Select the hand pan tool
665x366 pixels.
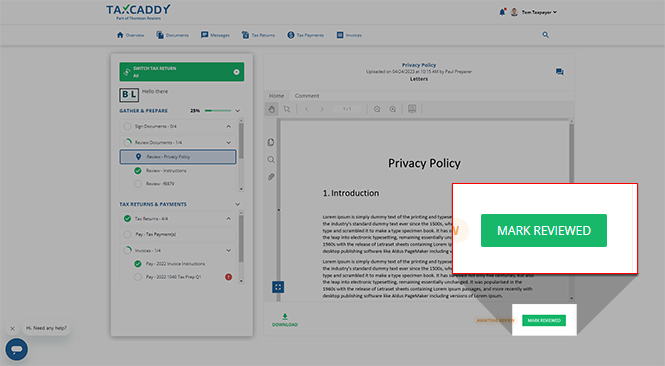pyautogui.click(x=271, y=109)
